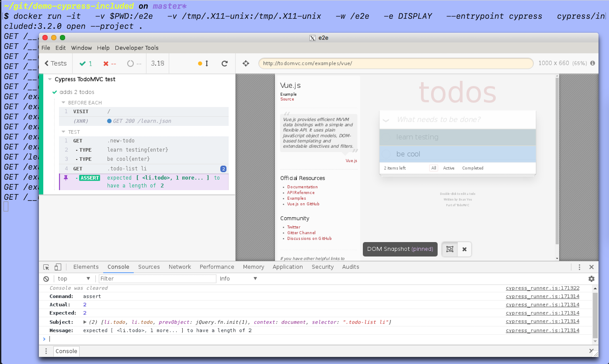Image resolution: width=609 pixels, height=364 pixels.
Task: Click the clear console icon
Action: tap(46, 279)
